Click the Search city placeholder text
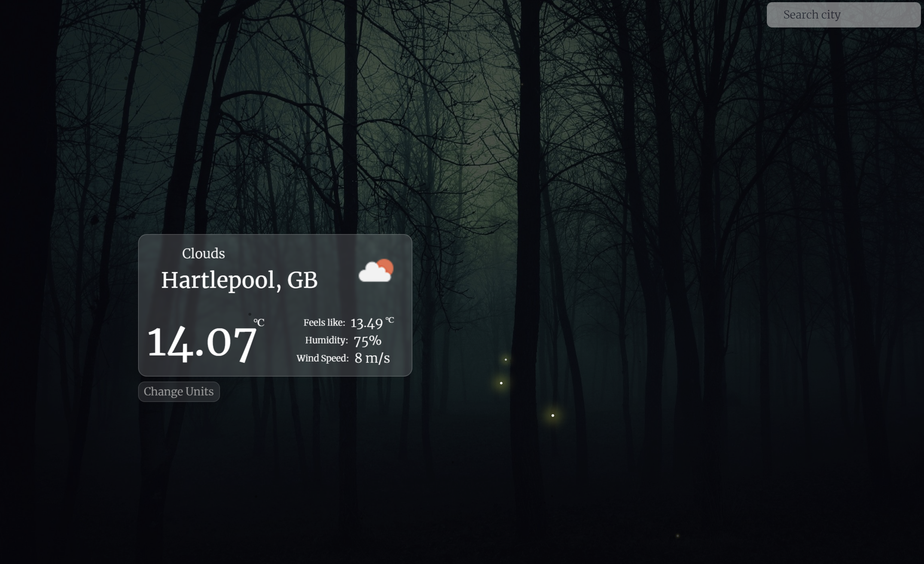Viewport: 924px width, 564px height. tap(811, 15)
